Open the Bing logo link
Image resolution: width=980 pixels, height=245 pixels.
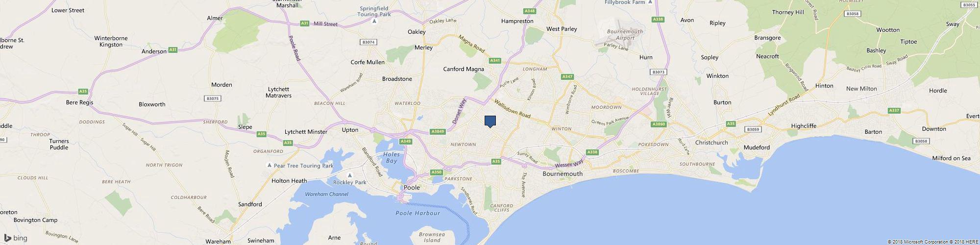click(x=16, y=239)
